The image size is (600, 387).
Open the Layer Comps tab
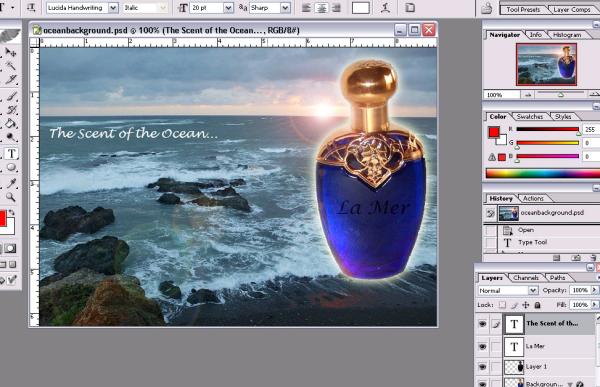[x=572, y=10]
